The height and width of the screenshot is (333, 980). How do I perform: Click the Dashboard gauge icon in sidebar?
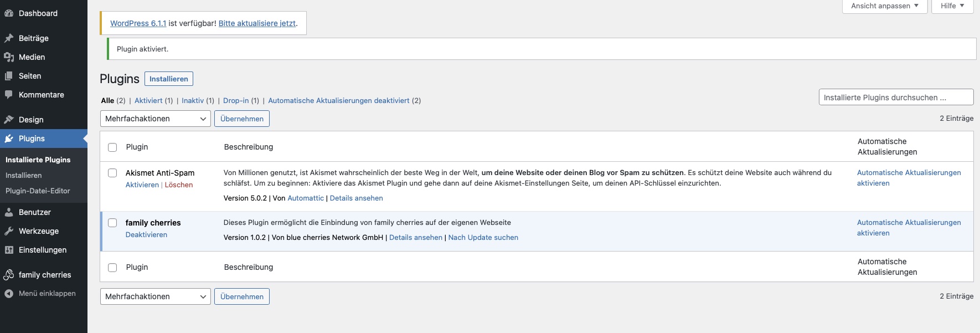click(x=9, y=13)
